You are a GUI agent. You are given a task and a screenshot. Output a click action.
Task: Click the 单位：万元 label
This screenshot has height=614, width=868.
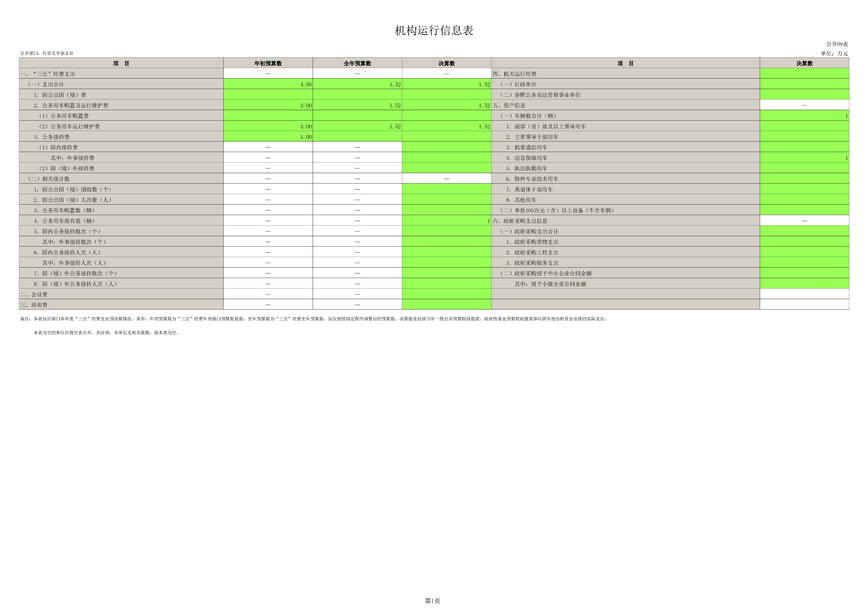pos(834,54)
